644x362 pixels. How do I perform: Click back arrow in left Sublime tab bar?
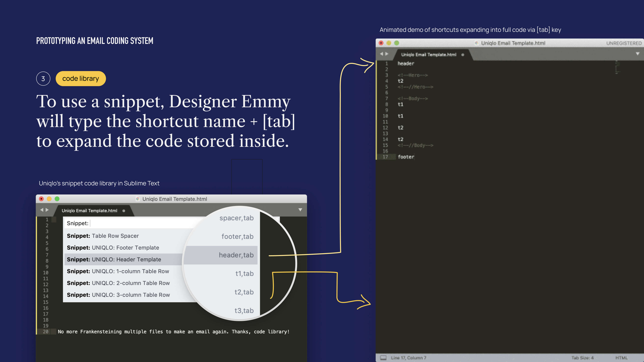click(42, 210)
